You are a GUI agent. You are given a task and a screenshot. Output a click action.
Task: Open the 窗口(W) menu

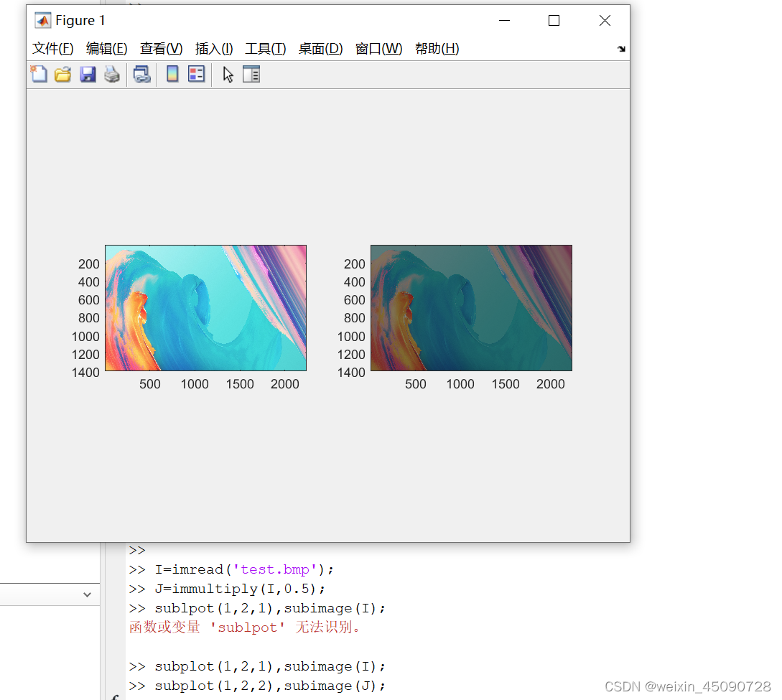point(378,48)
